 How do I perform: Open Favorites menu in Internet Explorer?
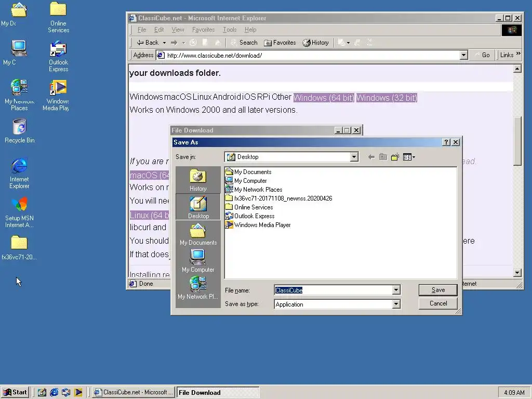pyautogui.click(x=203, y=30)
